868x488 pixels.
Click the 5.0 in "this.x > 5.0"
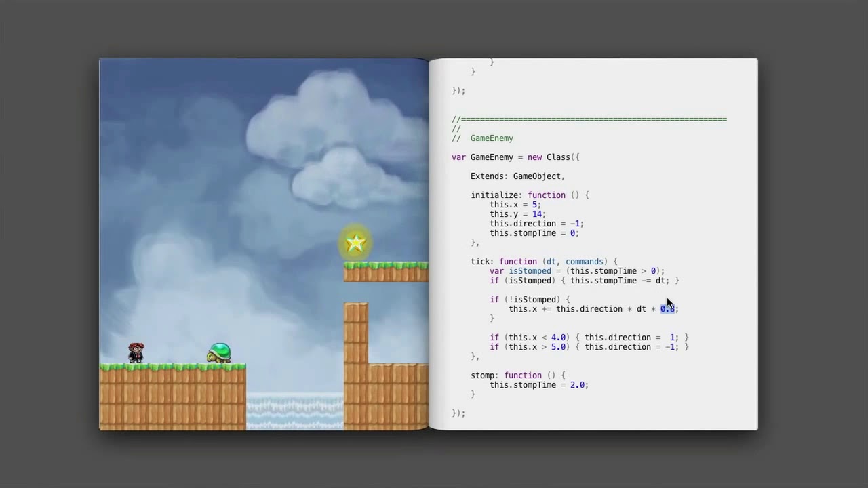(558, 347)
